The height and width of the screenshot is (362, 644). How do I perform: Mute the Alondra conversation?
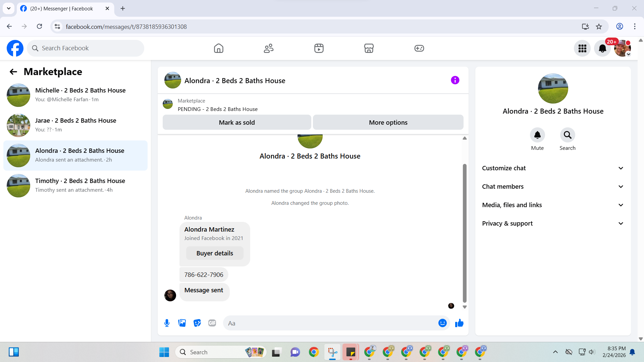coord(537,135)
